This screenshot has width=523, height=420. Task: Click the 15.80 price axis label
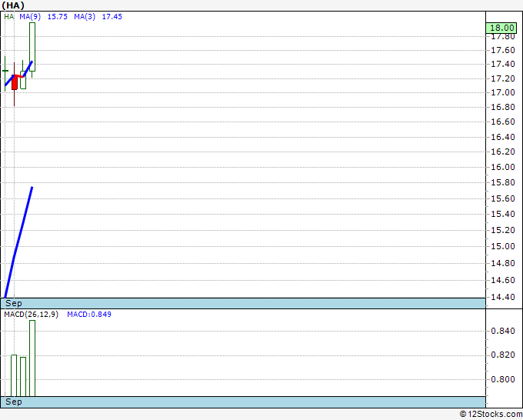503,183
